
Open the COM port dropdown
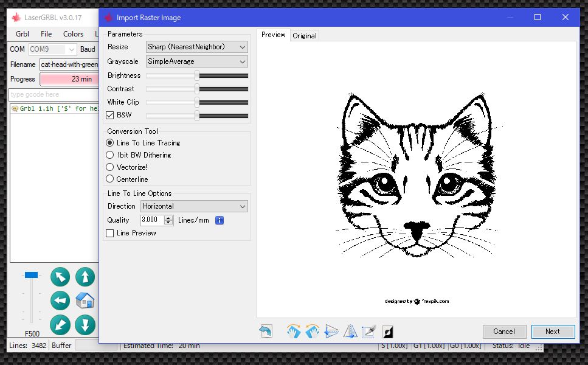pos(52,49)
